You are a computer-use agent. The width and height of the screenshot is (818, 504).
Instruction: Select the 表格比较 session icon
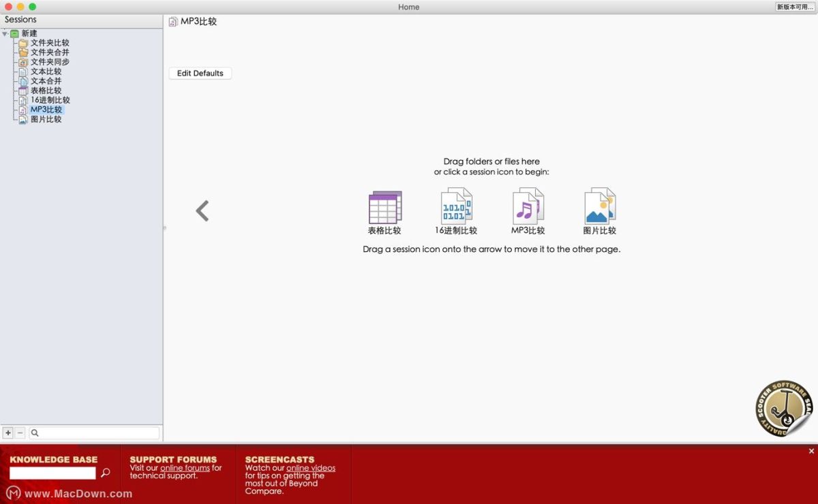point(384,204)
